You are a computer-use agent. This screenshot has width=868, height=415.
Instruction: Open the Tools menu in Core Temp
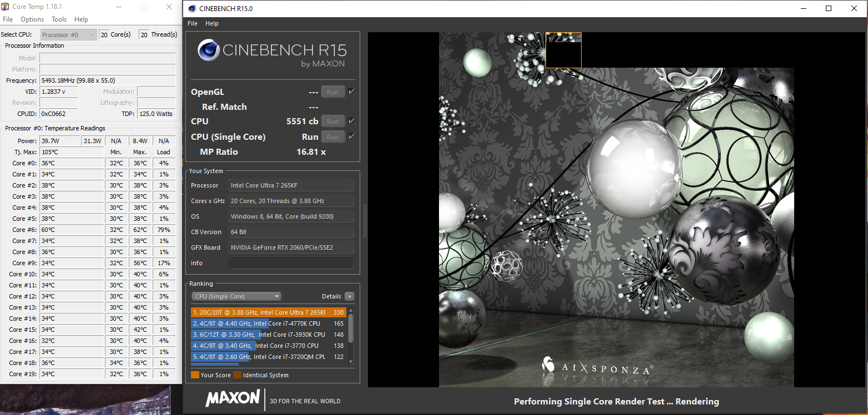(x=59, y=19)
